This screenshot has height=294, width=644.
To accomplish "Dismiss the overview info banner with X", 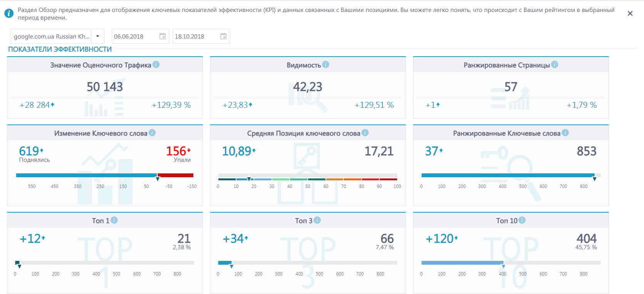I will pos(630,13).
